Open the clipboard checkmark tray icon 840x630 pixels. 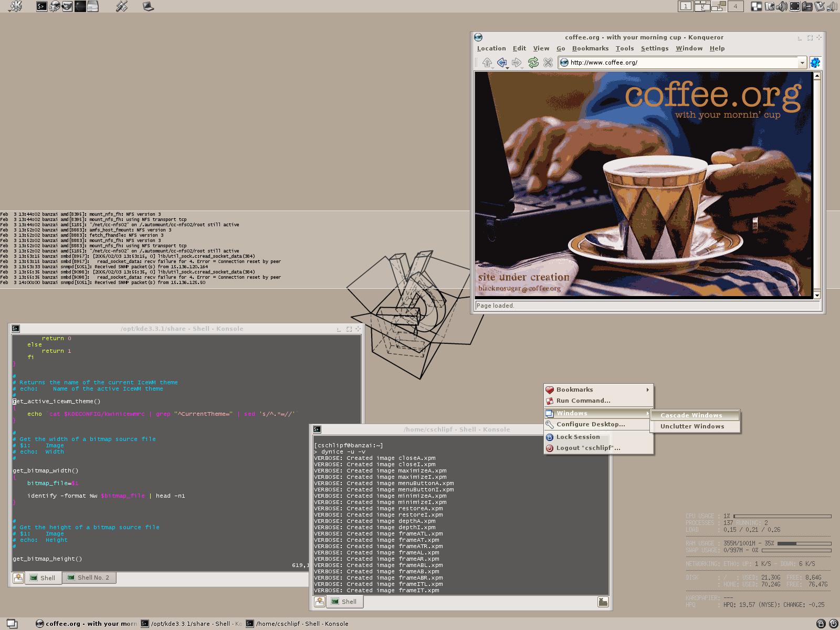(820, 6)
